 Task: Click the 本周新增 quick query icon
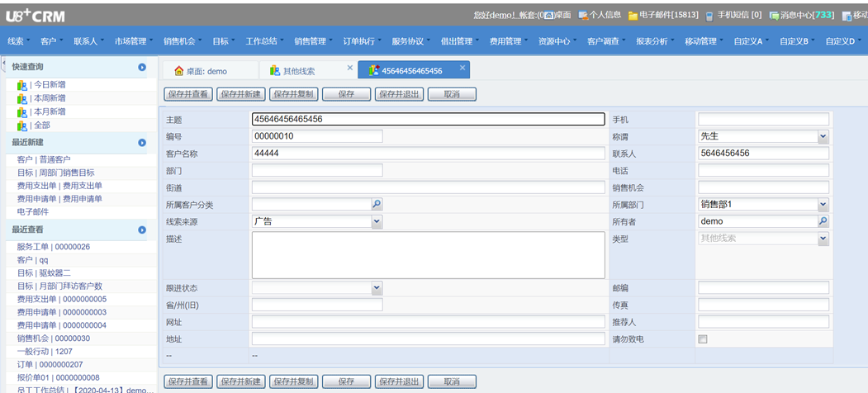pos(22,98)
